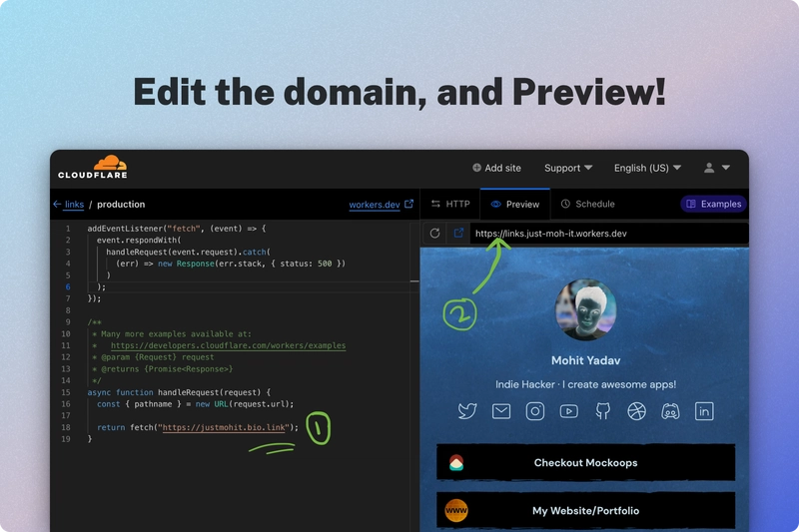This screenshot has width=799, height=532.
Task: Click the const pathname code line
Action: point(195,404)
